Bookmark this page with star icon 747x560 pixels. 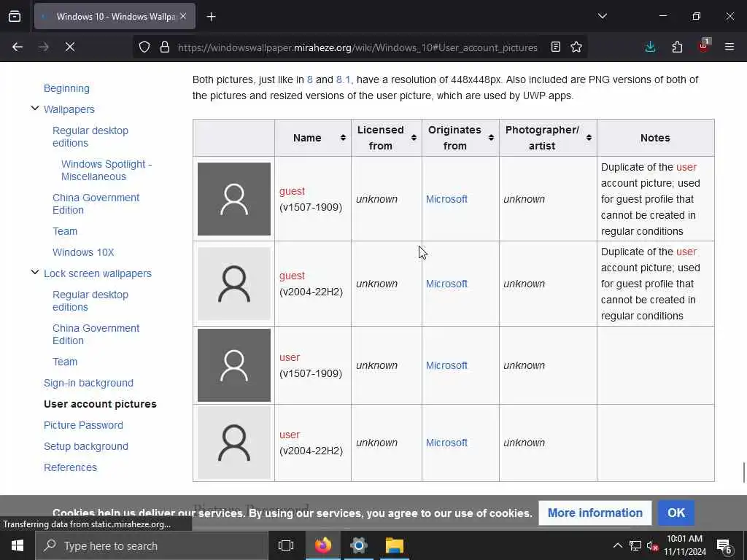coord(576,47)
